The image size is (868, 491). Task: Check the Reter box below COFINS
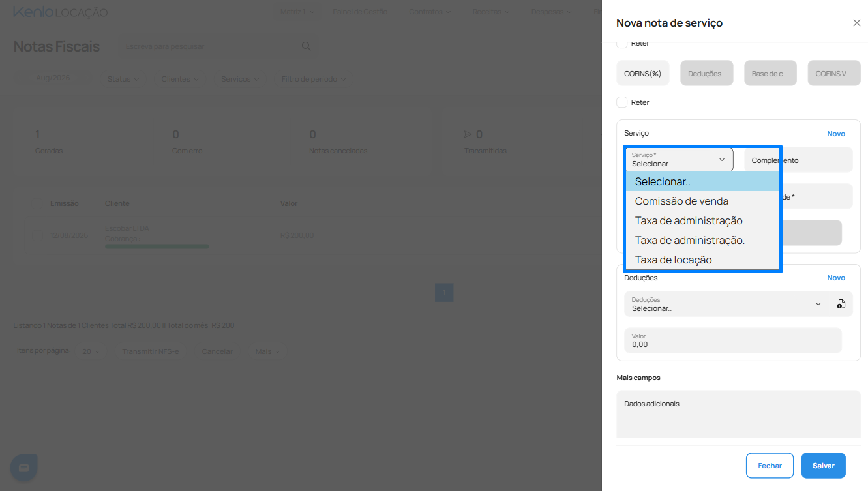click(622, 102)
